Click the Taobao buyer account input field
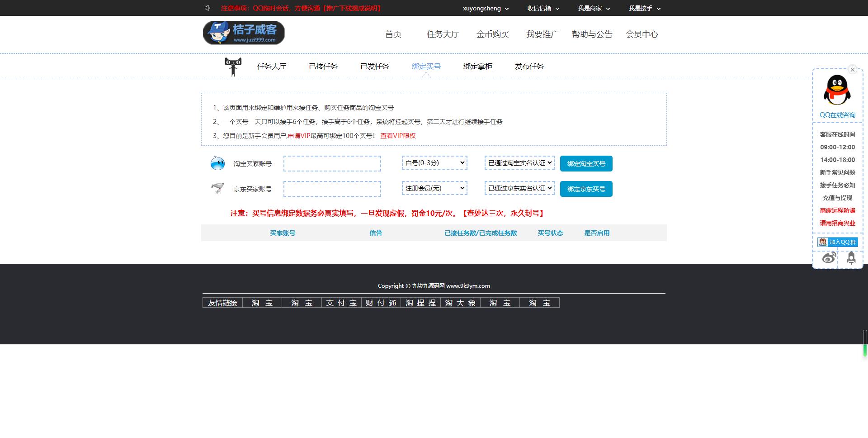This screenshot has height=438, width=868. click(x=332, y=163)
